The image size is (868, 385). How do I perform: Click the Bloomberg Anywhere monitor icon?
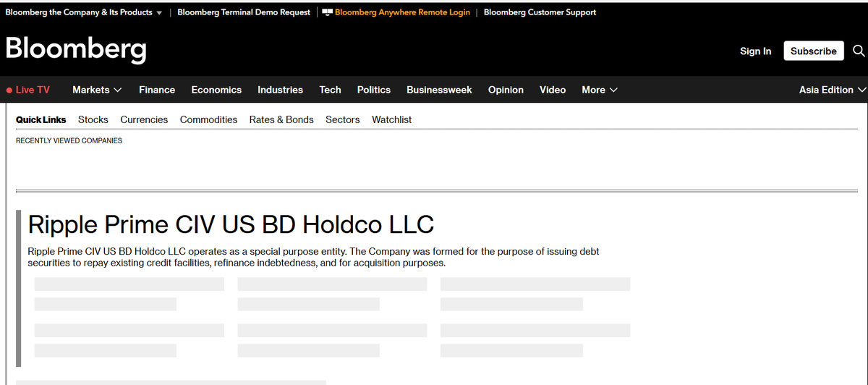(x=328, y=12)
